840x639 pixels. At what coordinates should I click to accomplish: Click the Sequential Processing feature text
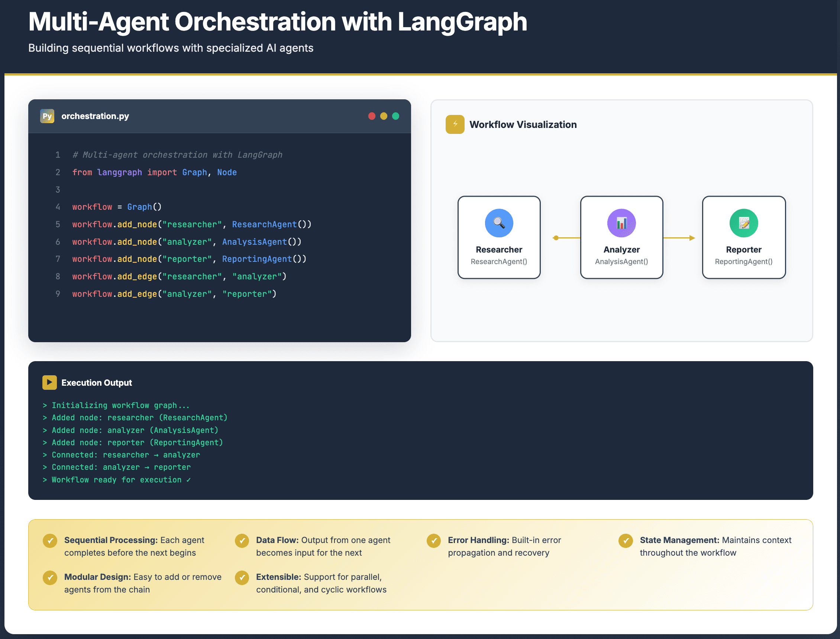(x=134, y=546)
